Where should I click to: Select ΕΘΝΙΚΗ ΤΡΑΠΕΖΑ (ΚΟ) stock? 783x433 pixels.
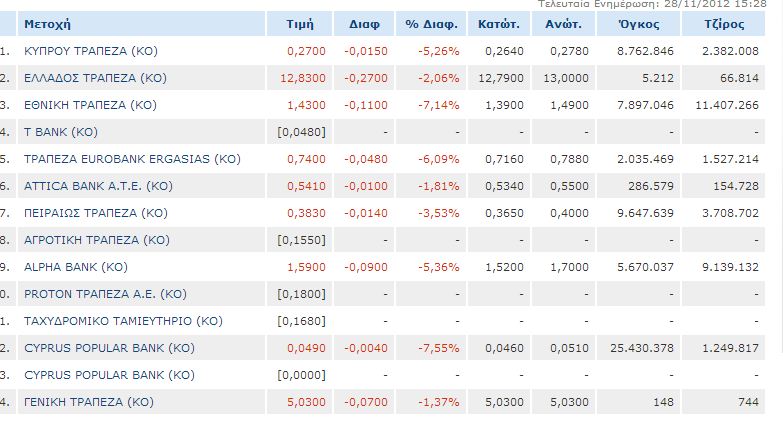click(90, 105)
